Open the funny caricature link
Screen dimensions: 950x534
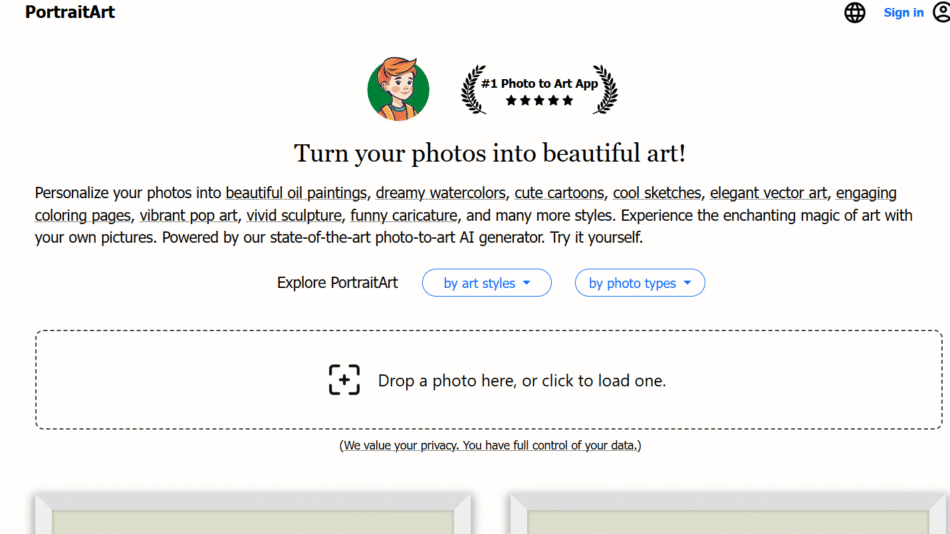coord(403,215)
